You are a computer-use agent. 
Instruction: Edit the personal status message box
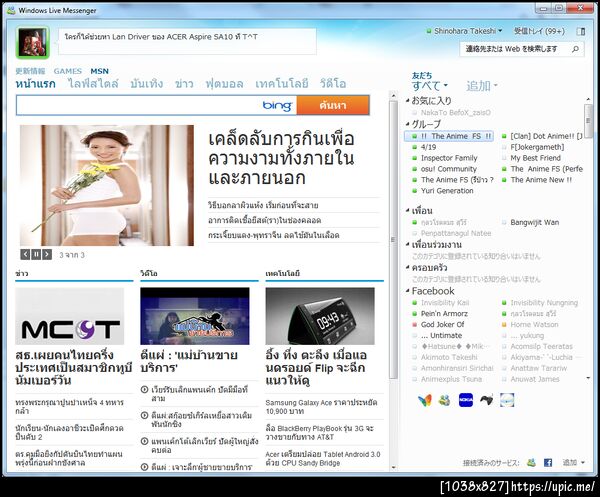click(x=187, y=41)
